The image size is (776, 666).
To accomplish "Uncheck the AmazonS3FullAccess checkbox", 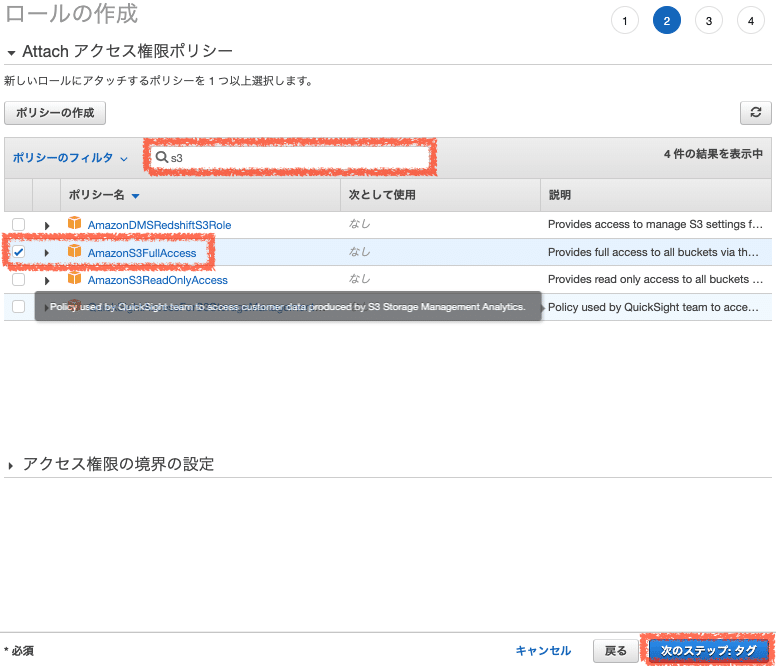I will click(18, 252).
